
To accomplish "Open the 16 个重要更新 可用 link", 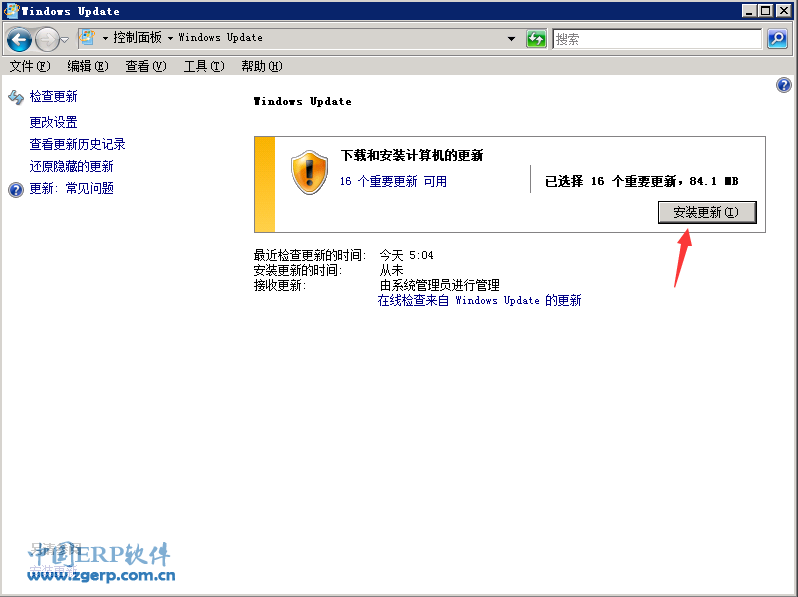I will pos(393,181).
